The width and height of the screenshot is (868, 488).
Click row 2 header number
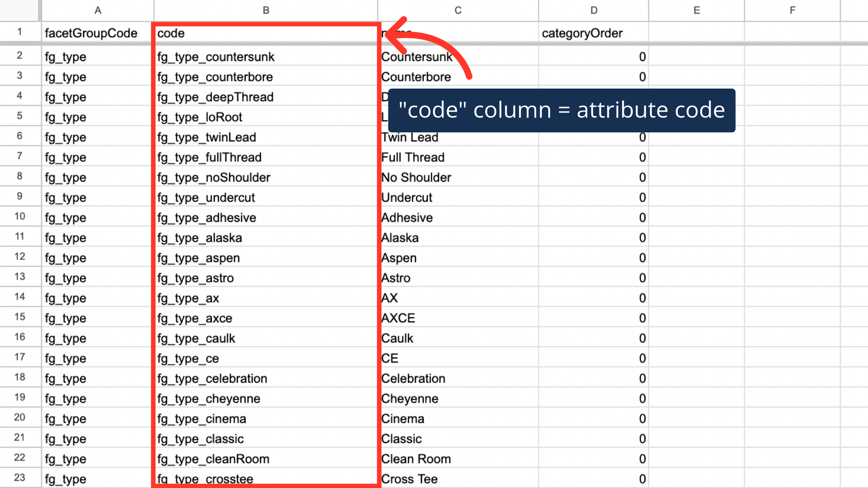coord(19,56)
